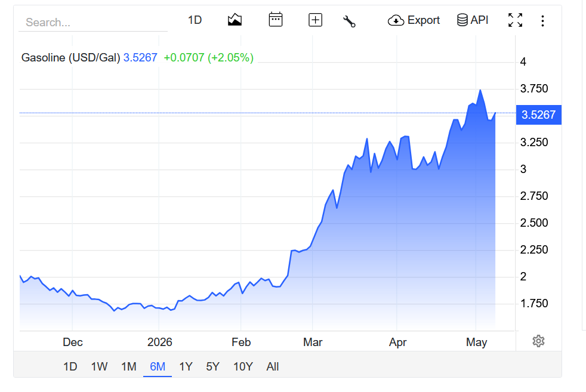
Task: Switch to the 1M range
Action: (x=128, y=366)
